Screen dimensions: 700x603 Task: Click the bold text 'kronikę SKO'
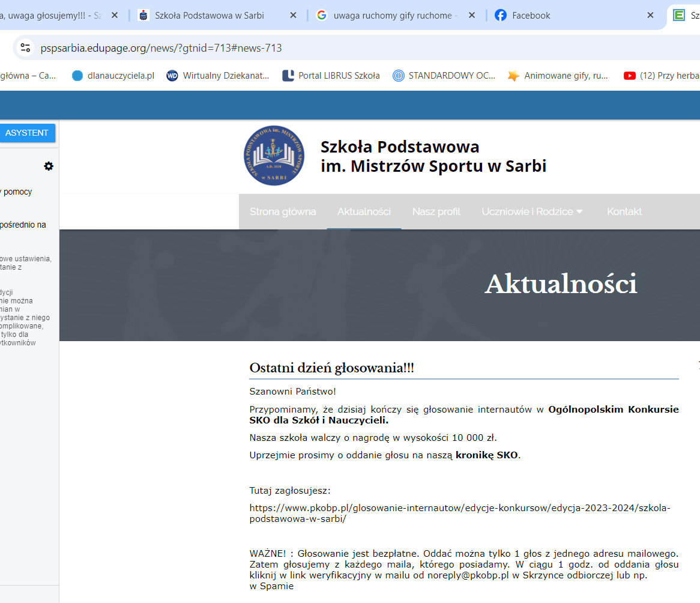[487, 455]
